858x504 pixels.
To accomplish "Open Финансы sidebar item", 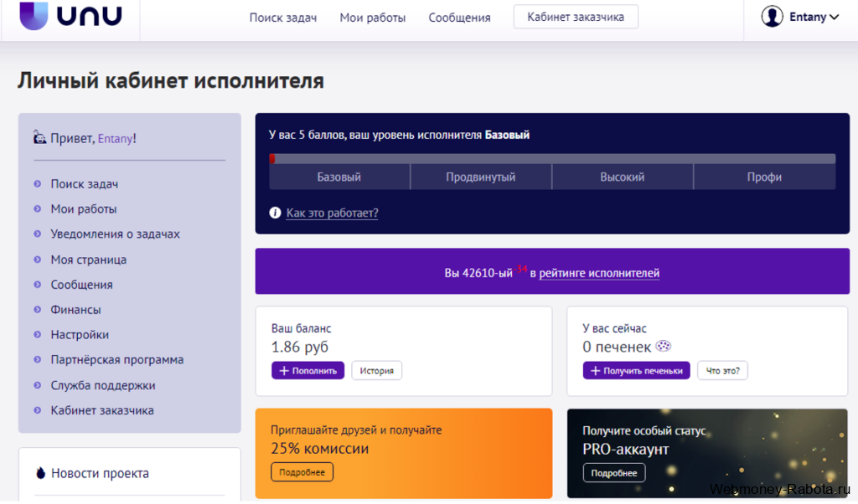I will (75, 310).
